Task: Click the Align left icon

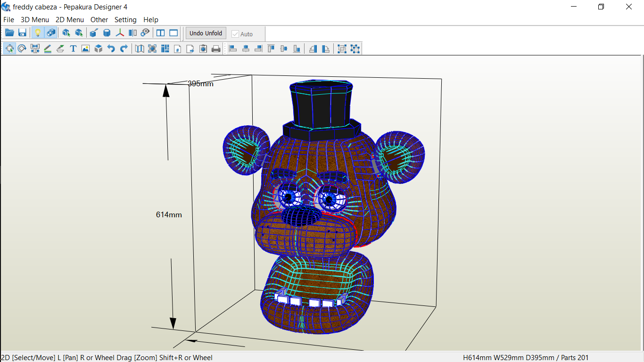Action: point(233,49)
